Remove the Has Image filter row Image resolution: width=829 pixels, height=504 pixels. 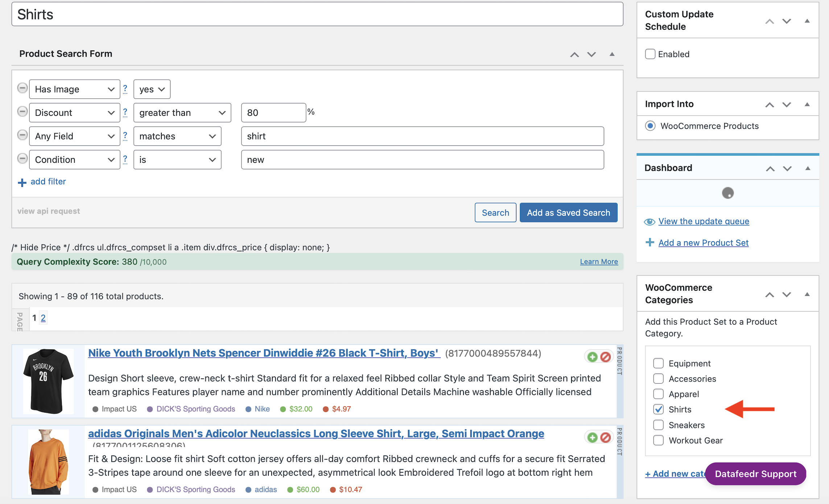pos(22,88)
